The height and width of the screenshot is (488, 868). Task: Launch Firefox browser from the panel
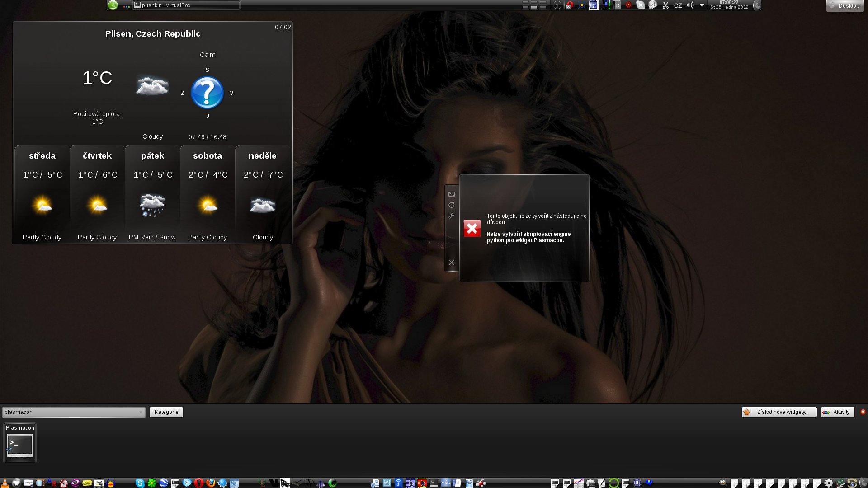[211, 483]
